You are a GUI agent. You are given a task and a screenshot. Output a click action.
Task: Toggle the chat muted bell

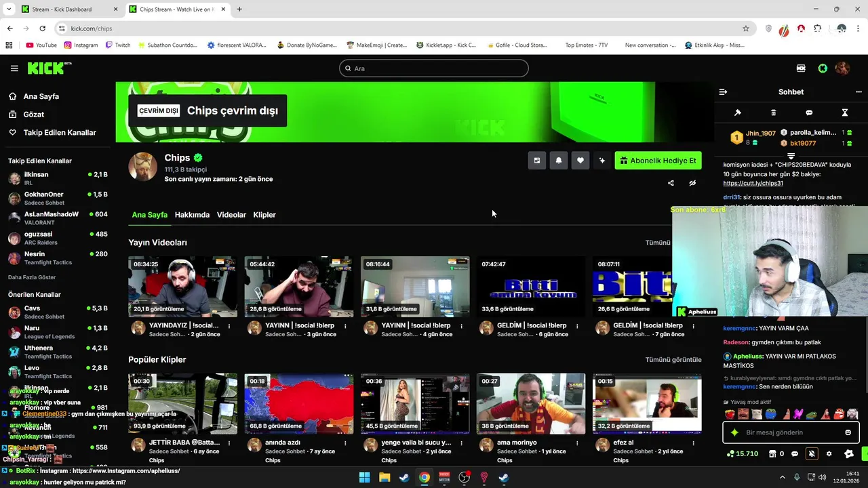(812, 454)
